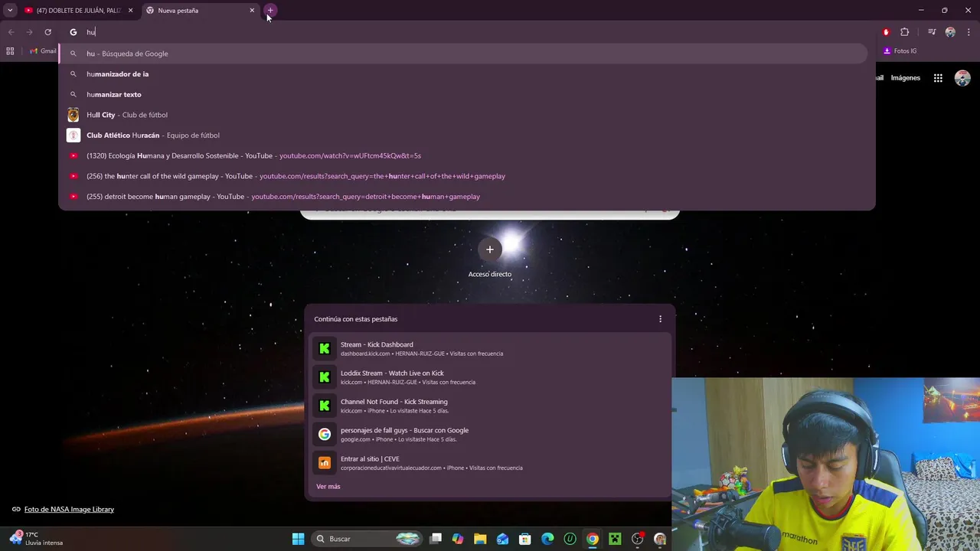Click the Kick icon beside Stream - Kick Dashboard
The height and width of the screenshot is (551, 980).
pyautogui.click(x=325, y=348)
